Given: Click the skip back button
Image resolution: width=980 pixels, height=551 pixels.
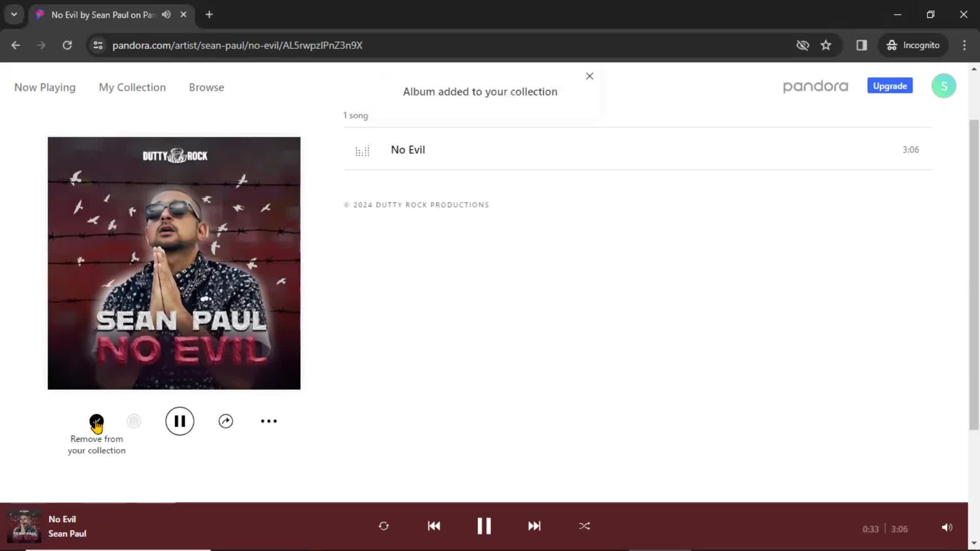Looking at the screenshot, I should click(x=434, y=525).
